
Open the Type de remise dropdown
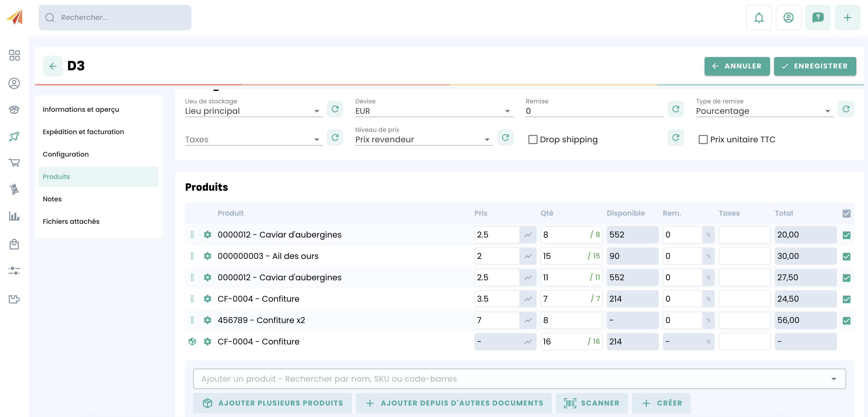(764, 111)
